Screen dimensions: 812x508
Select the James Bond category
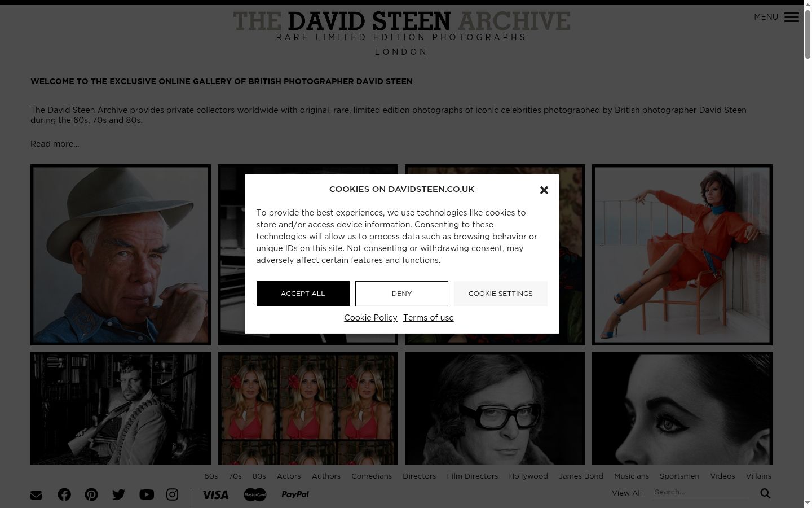(581, 476)
